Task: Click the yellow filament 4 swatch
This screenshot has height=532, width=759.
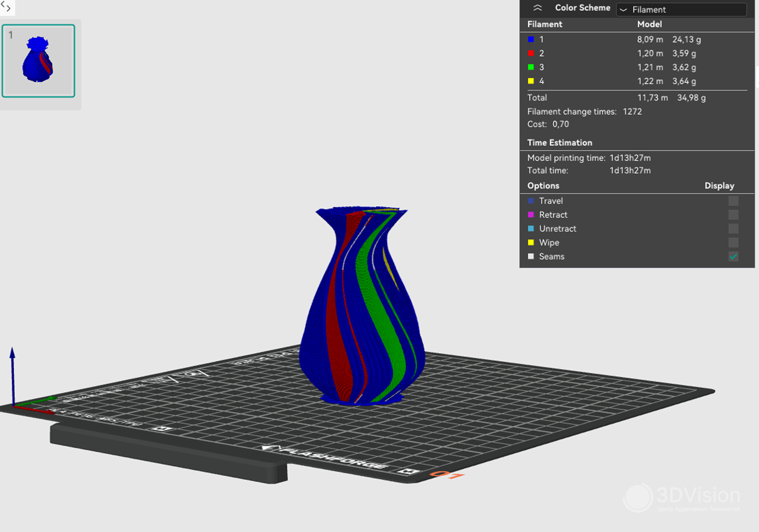Action: point(531,81)
